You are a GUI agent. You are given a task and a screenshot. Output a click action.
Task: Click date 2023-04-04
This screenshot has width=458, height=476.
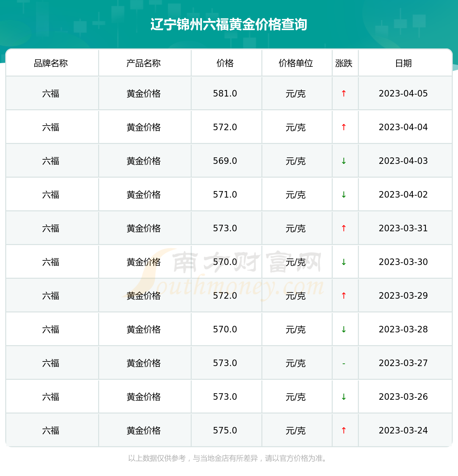click(403, 127)
